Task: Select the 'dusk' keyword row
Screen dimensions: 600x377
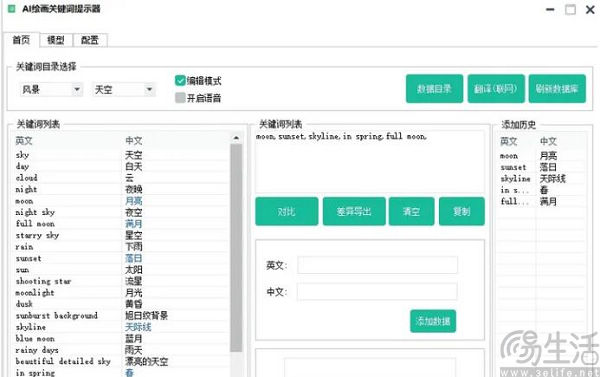Action: [x=121, y=304]
